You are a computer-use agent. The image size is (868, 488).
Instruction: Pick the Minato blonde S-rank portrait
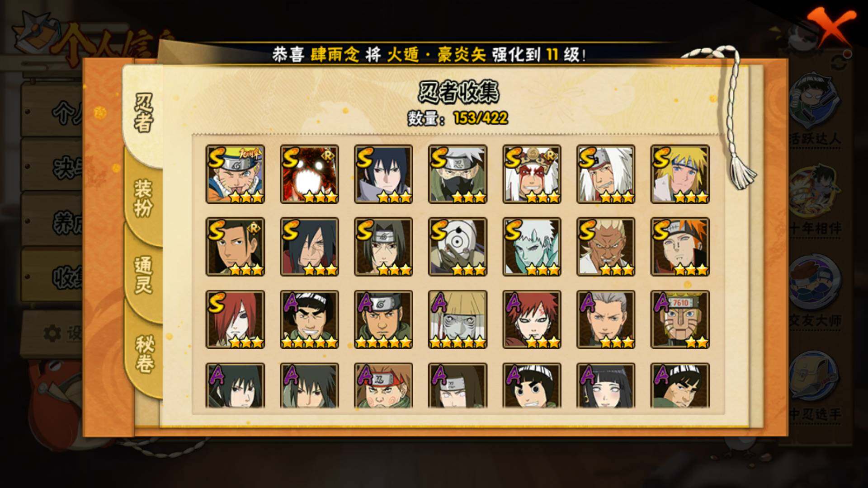[x=680, y=174]
